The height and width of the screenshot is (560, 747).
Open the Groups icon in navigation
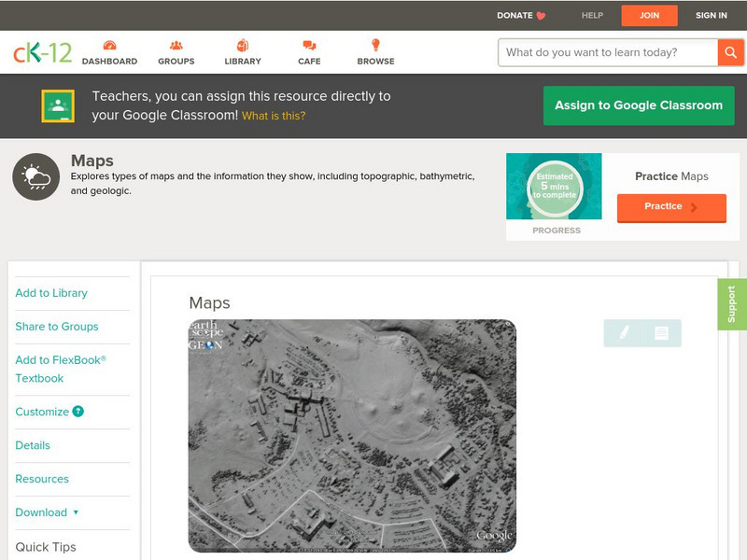176,46
